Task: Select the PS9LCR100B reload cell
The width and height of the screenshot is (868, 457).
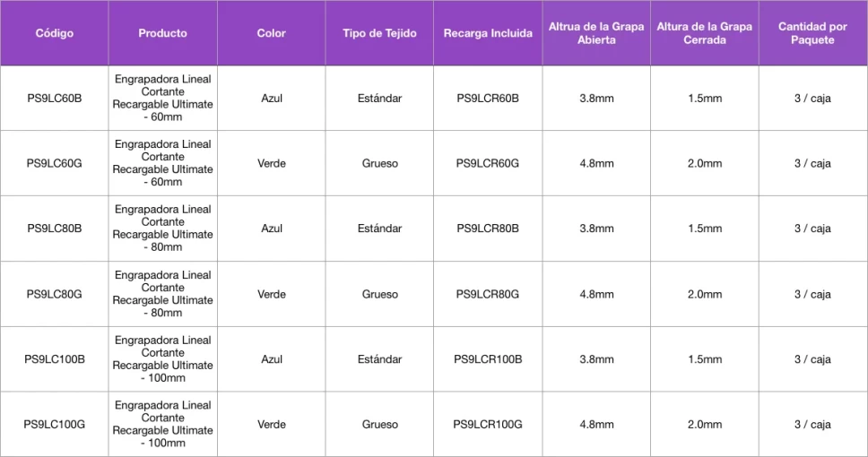Action: 488,359
